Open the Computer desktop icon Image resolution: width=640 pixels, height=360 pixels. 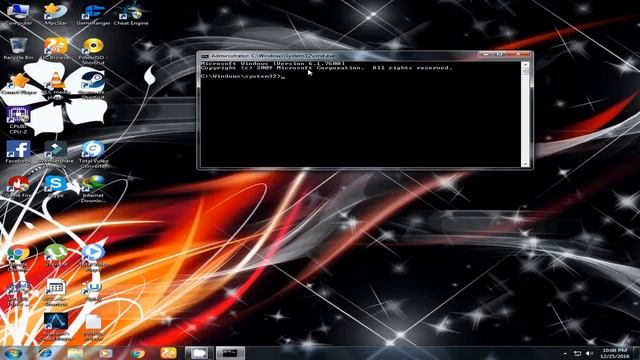(18, 14)
